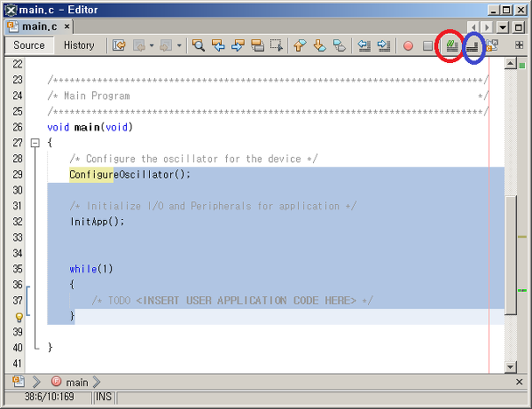Comment out the selected lines
Image resolution: width=532 pixels, height=409 pixels.
[451, 45]
